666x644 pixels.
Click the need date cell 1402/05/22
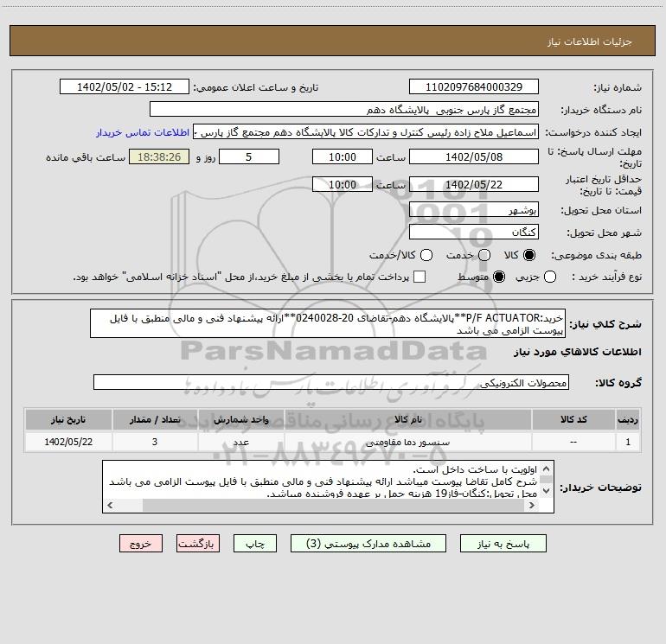click(x=68, y=442)
